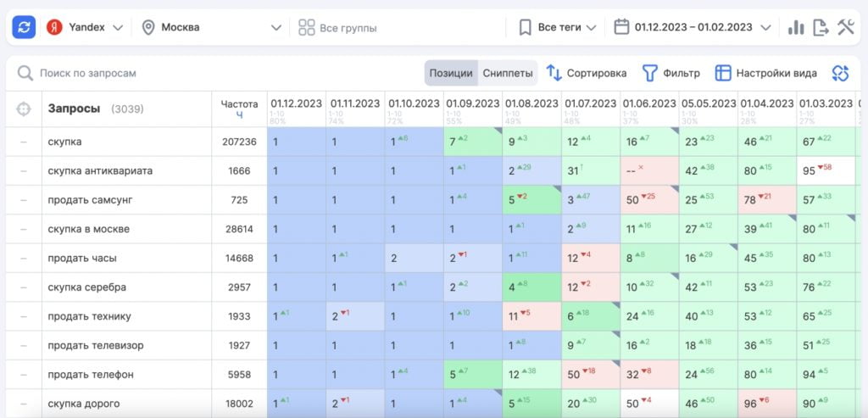
Task: Open the bar chart statistics icon
Action: (x=795, y=27)
